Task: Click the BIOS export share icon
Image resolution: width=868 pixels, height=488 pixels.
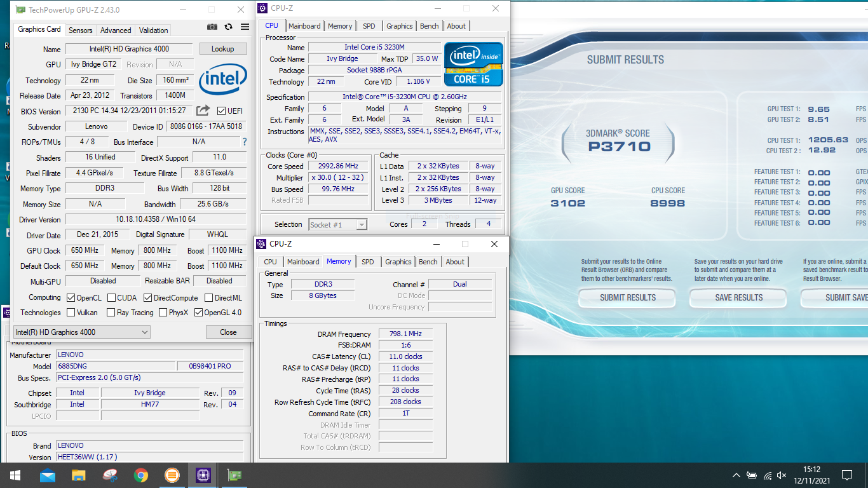Action: coord(203,111)
